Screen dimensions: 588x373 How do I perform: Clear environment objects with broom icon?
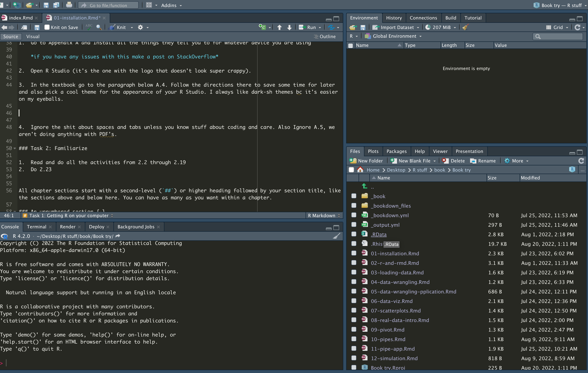coord(465,27)
